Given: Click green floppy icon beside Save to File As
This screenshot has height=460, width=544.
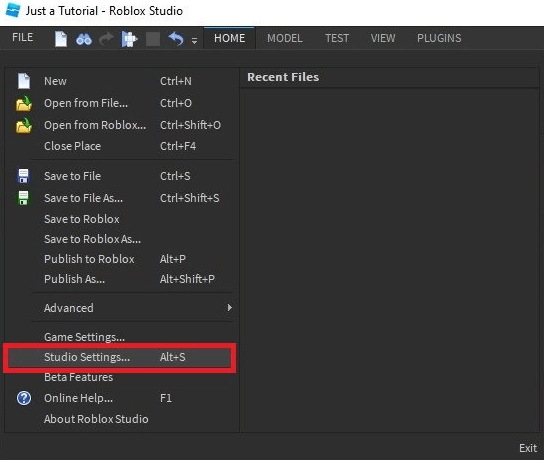Looking at the screenshot, I should (x=23, y=198).
